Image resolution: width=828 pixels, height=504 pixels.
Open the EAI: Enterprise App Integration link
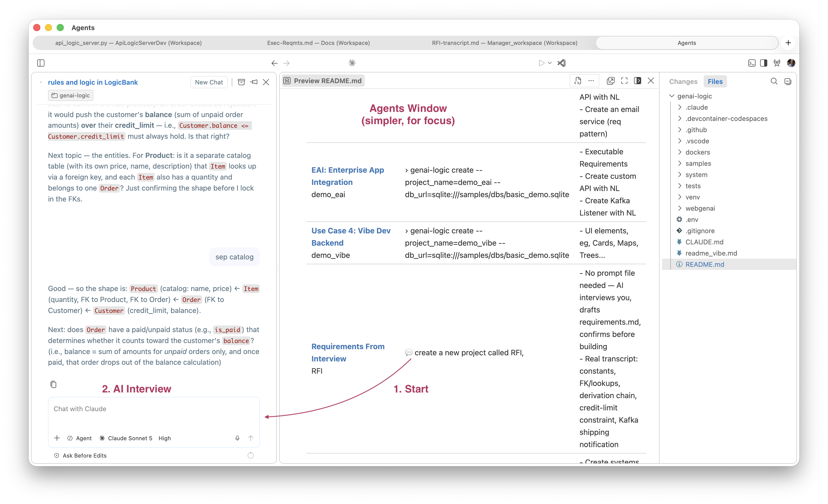347,176
